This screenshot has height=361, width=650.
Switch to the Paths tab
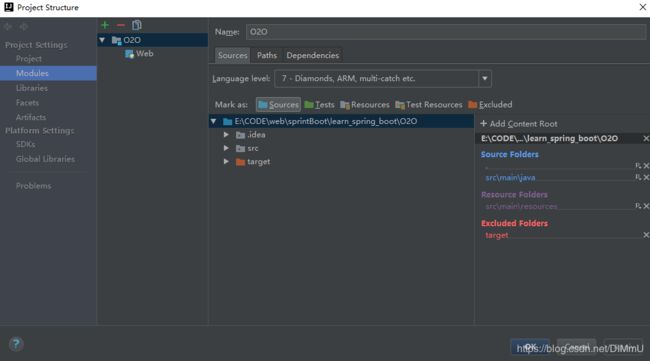pyautogui.click(x=267, y=56)
